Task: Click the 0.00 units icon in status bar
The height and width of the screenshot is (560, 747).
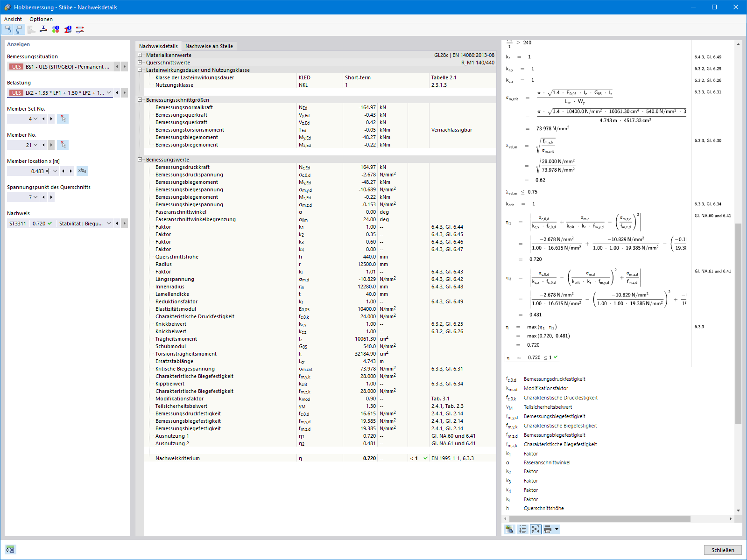Action: click(x=10, y=549)
